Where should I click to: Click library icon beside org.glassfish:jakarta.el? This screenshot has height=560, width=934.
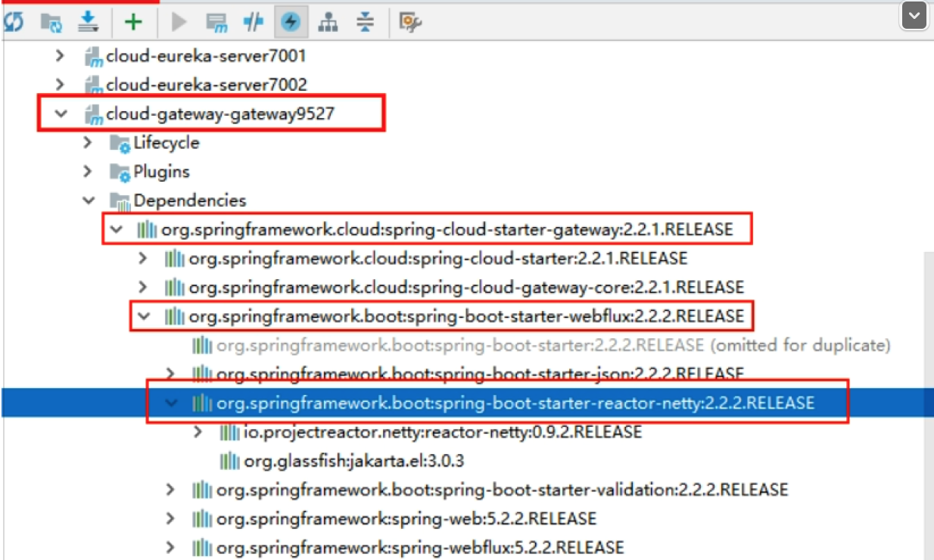[x=229, y=461]
